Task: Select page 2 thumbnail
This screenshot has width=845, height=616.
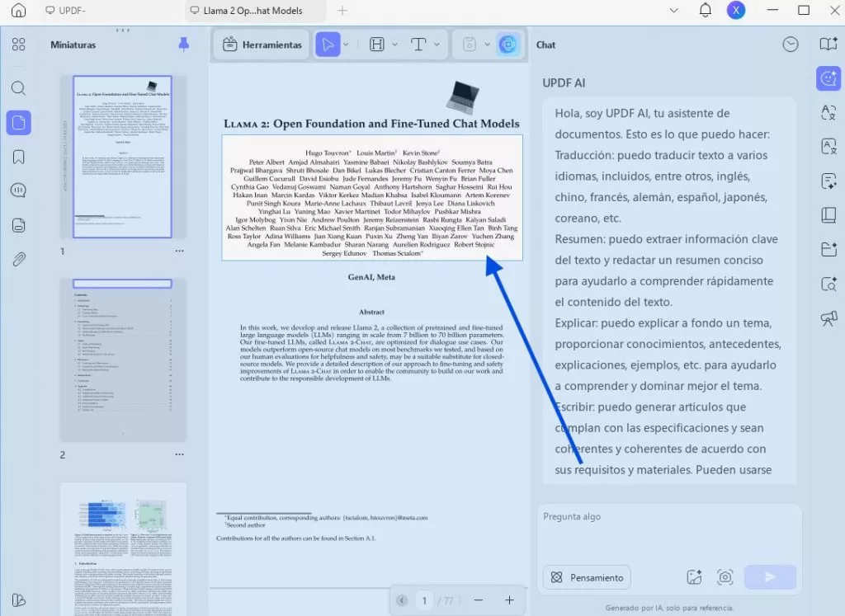Action: point(122,360)
